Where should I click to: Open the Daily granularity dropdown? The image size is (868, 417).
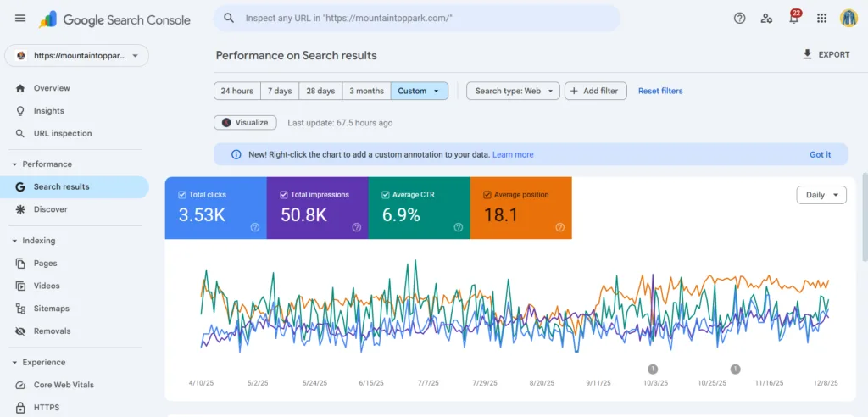click(x=821, y=195)
